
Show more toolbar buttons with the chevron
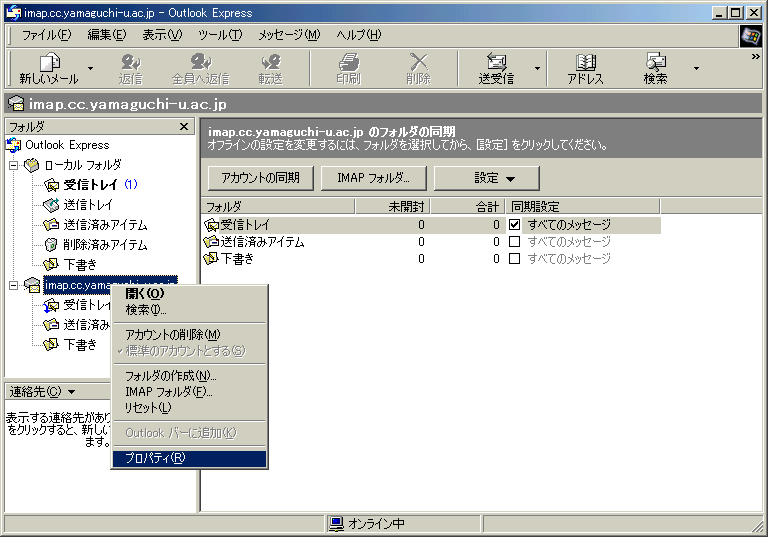[755, 57]
